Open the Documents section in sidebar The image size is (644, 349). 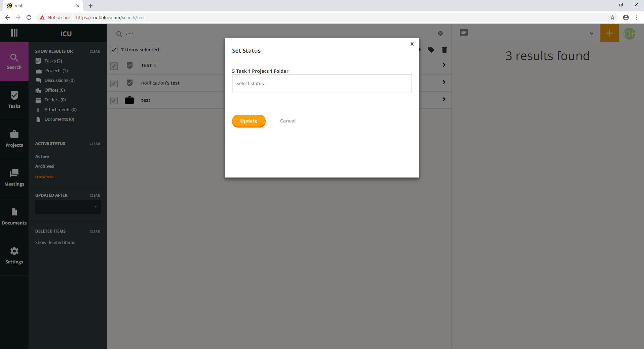click(14, 217)
